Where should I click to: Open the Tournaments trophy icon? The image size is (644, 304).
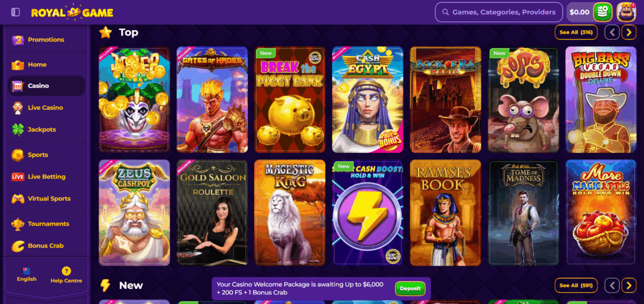point(18,224)
